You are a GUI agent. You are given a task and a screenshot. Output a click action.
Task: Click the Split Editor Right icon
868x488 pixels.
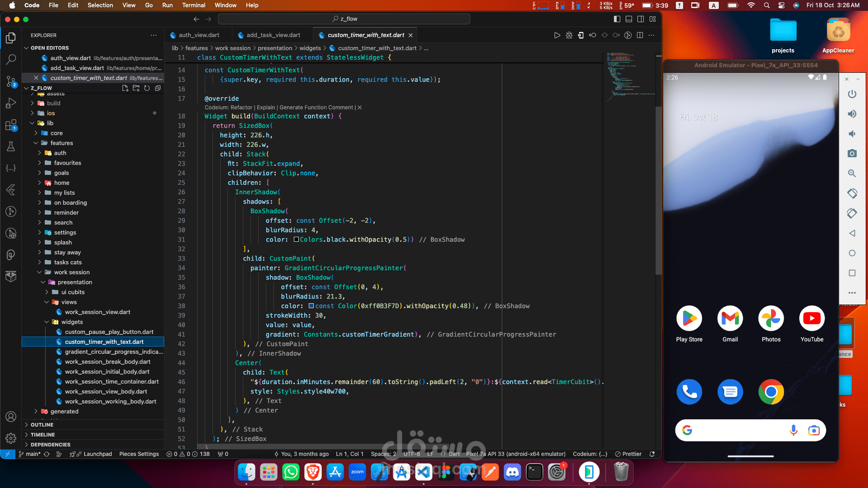(x=640, y=35)
